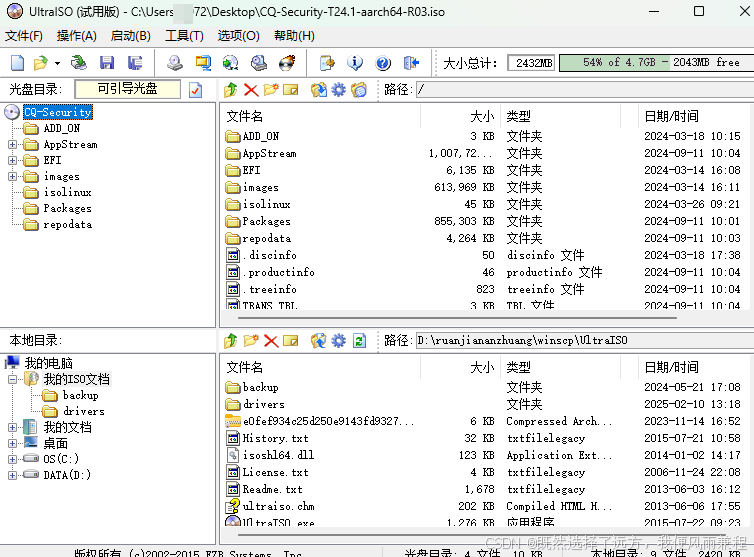Expand the AppStream folder in the disc tree
The image size is (754, 557).
point(13,144)
